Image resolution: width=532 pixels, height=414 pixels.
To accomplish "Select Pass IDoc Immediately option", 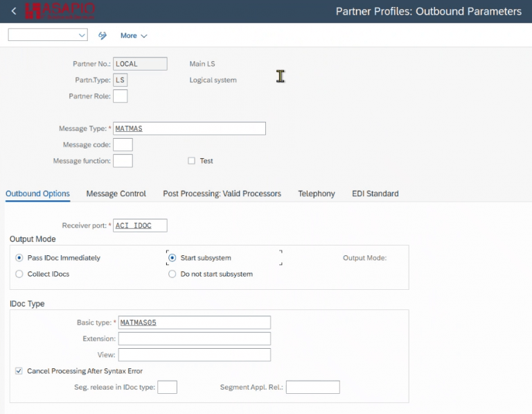I will (x=19, y=258).
